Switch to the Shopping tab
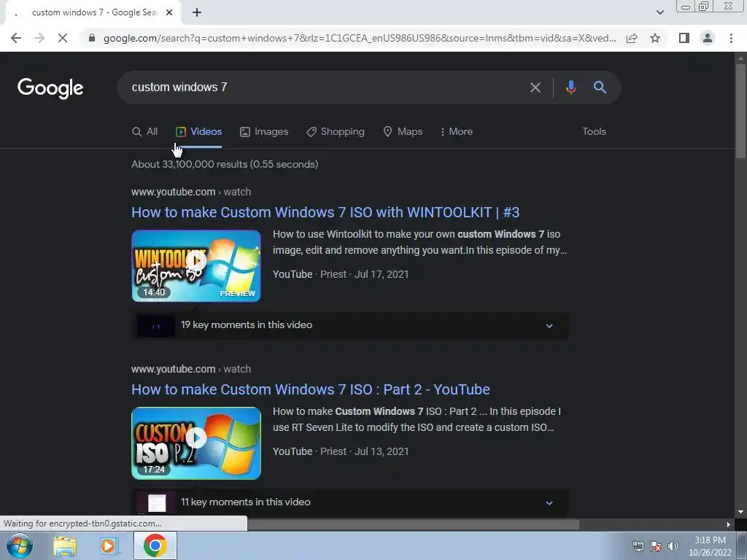The height and width of the screenshot is (560, 747). 336,132
